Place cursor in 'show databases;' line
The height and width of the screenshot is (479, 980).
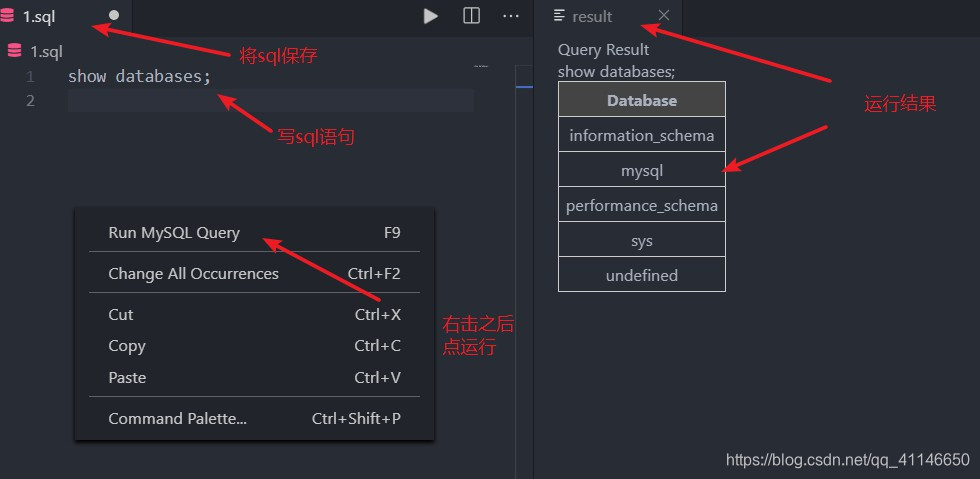click(139, 77)
